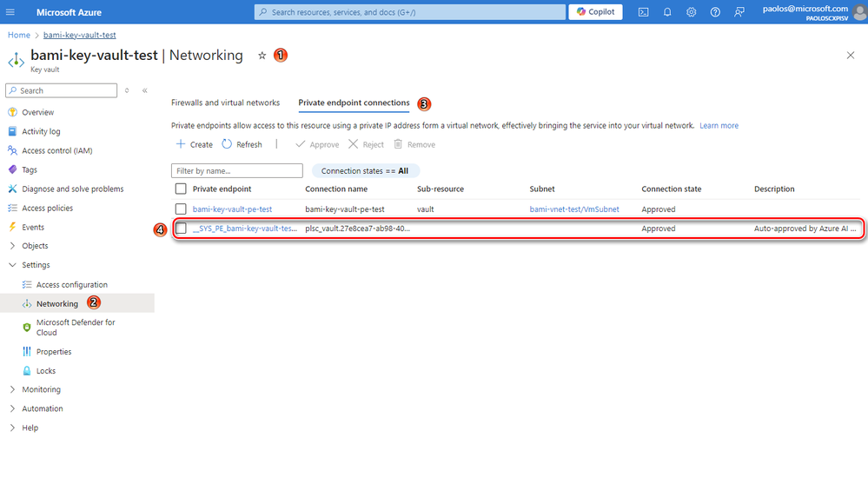Expand the Help section
The image size is (868, 497).
coord(12,427)
